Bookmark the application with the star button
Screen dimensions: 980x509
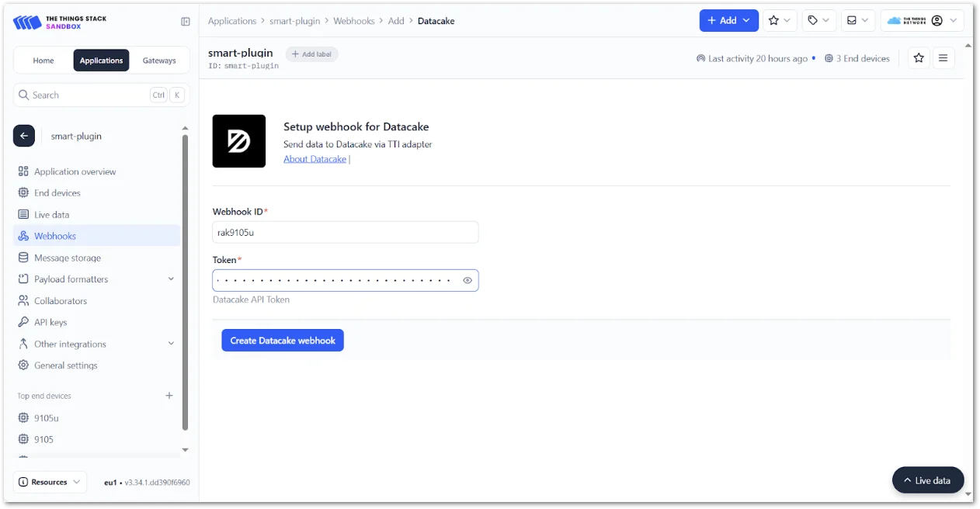(x=919, y=58)
